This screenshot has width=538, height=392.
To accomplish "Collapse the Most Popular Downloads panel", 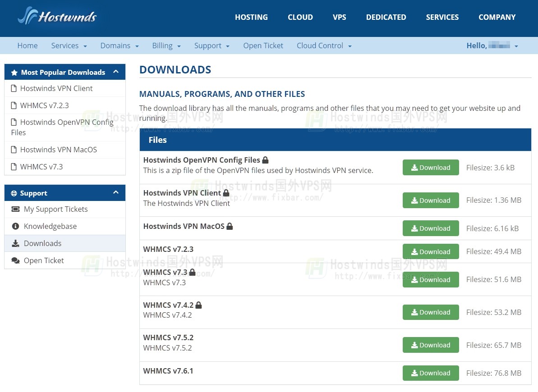I will 116,72.
